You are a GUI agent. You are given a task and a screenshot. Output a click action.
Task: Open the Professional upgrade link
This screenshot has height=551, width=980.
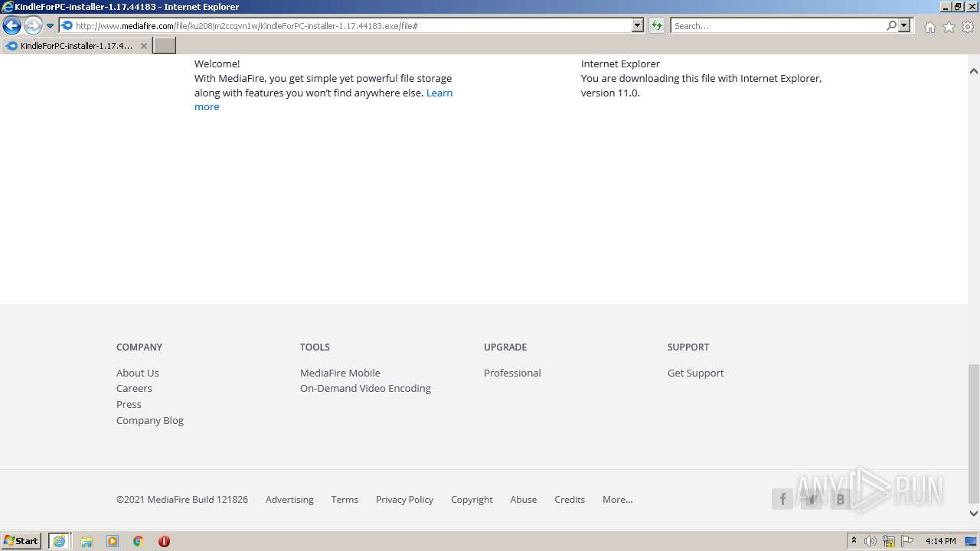click(x=512, y=373)
